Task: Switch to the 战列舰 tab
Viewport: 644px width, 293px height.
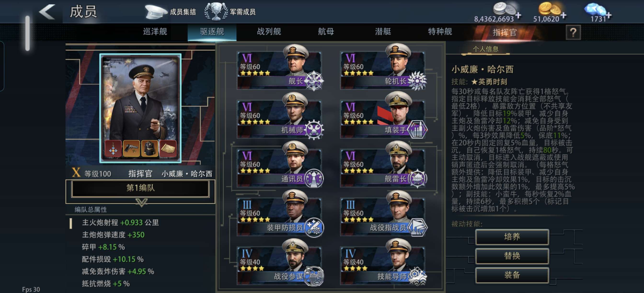Action: click(269, 32)
